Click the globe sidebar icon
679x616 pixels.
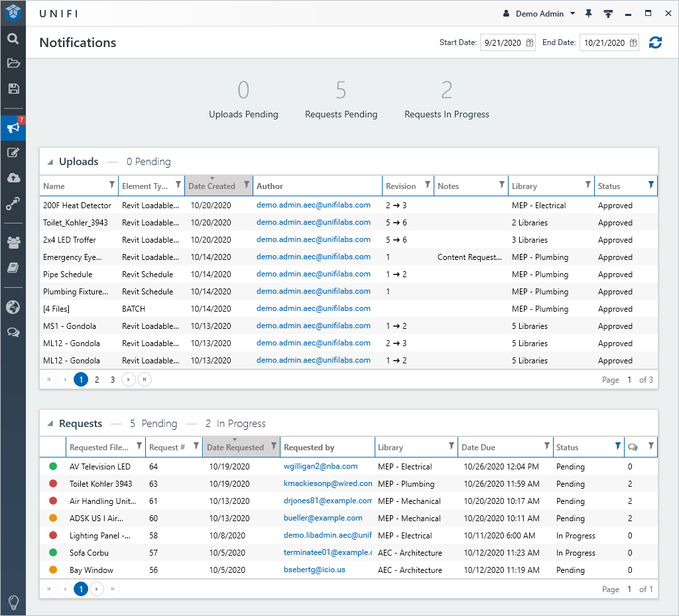(13, 306)
